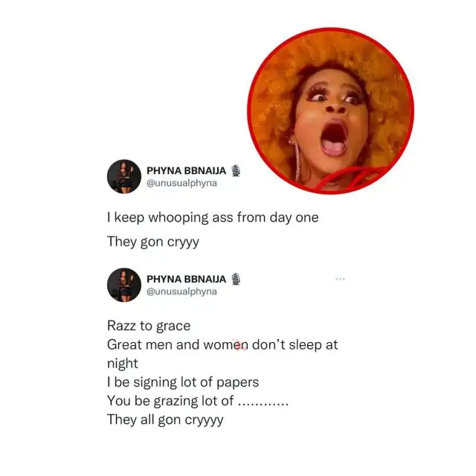Click the 'They gon cryyy' line
This screenshot has height=476, width=476.
(x=153, y=242)
